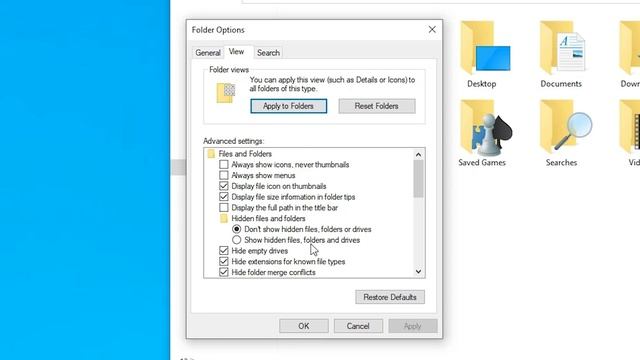The image size is (640, 360).
Task: Open the Searches folder icon
Action: pyautogui.click(x=565, y=127)
